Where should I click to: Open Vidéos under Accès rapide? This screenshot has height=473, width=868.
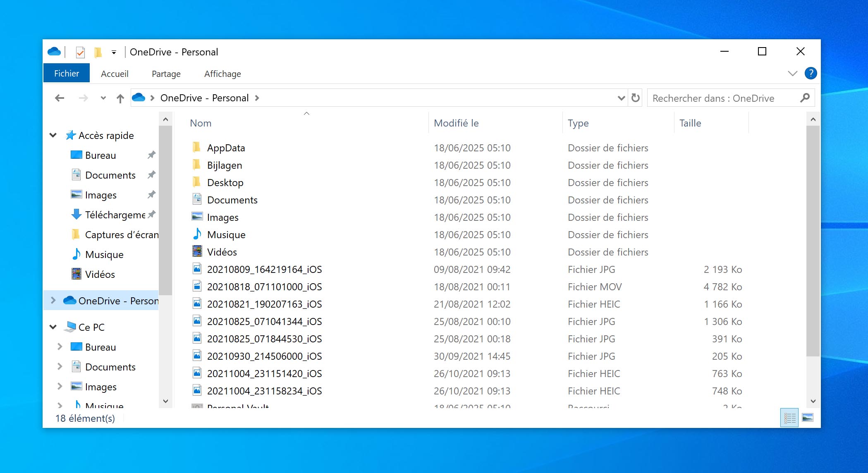(100, 275)
